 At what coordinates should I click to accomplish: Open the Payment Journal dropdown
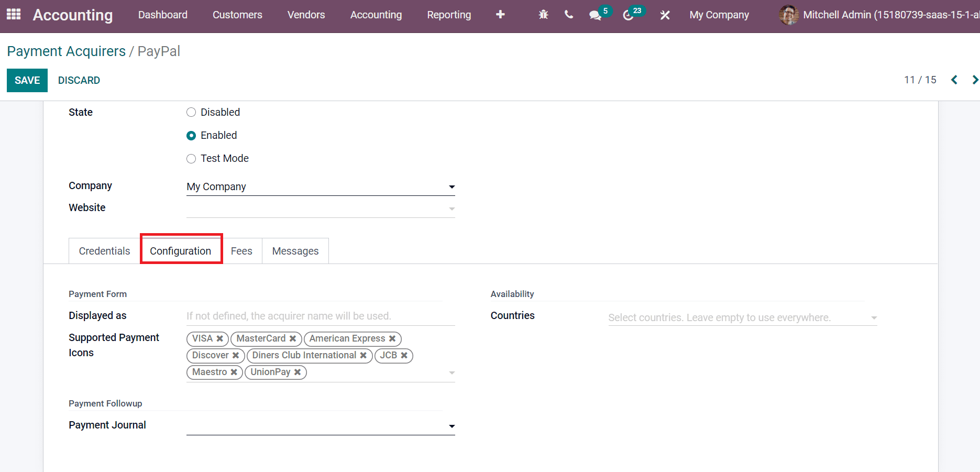(321, 426)
